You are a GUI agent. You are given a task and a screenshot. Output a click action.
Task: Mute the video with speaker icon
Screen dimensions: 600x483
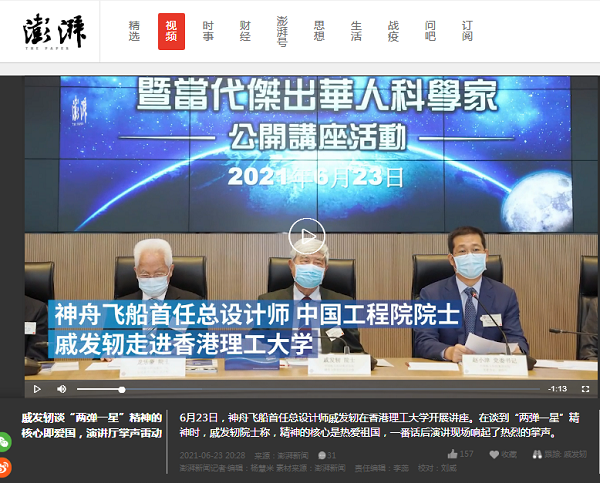pos(62,389)
